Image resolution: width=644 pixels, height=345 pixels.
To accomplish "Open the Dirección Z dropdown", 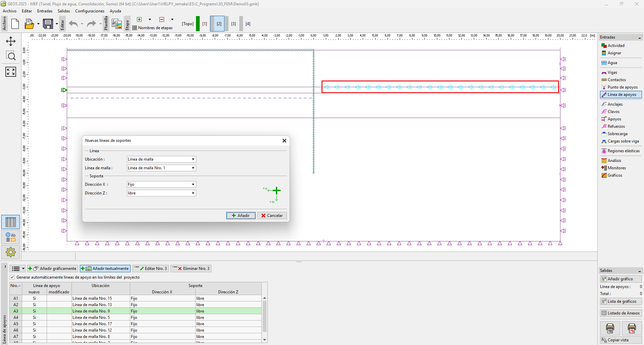I will [x=161, y=193].
